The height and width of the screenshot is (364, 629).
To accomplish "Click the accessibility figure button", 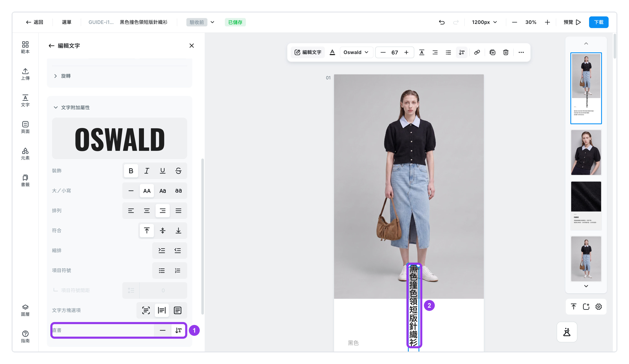I will pyautogui.click(x=567, y=332).
